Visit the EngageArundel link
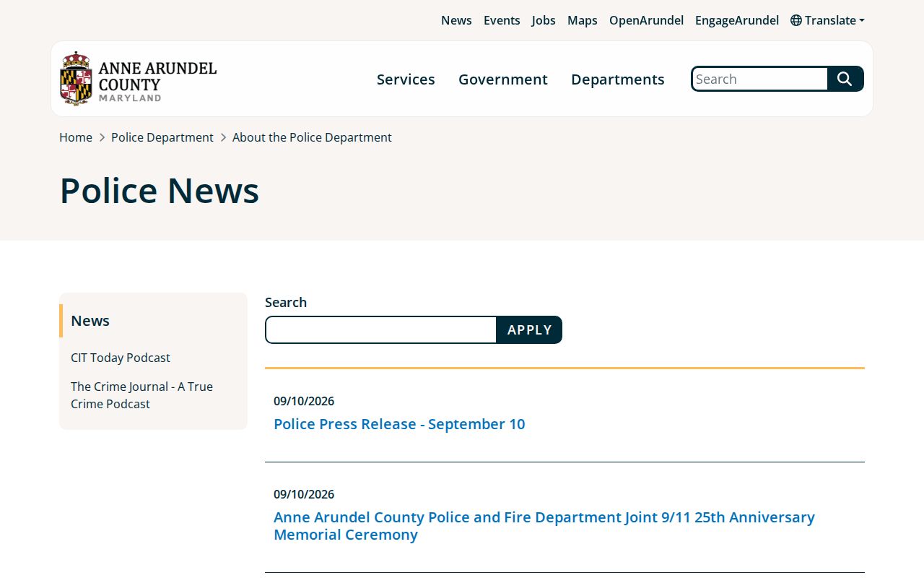This screenshot has width=924, height=578. [x=737, y=20]
